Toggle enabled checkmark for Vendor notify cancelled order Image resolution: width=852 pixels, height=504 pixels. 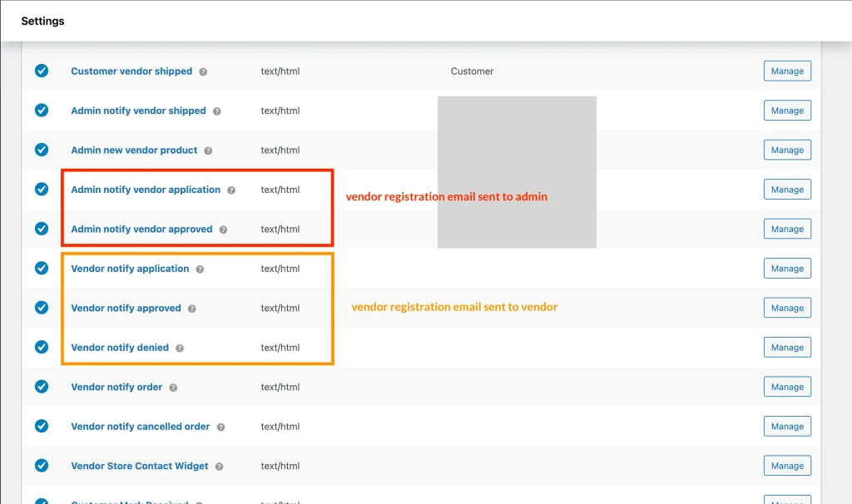point(42,426)
